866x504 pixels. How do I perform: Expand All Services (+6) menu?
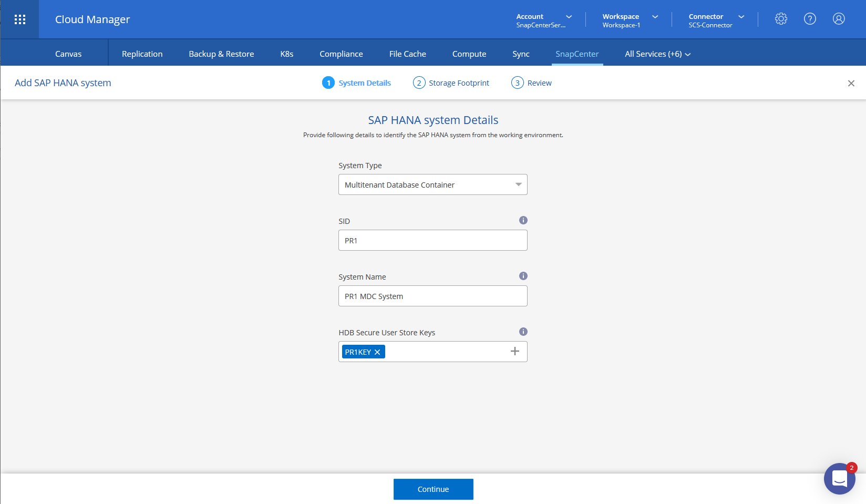(657, 54)
